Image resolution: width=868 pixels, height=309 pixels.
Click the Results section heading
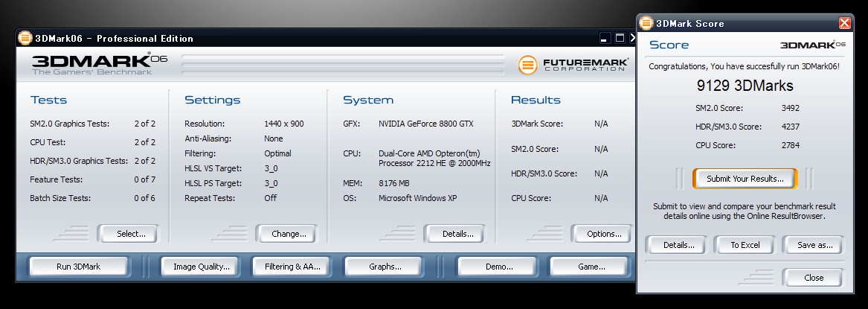(x=536, y=101)
